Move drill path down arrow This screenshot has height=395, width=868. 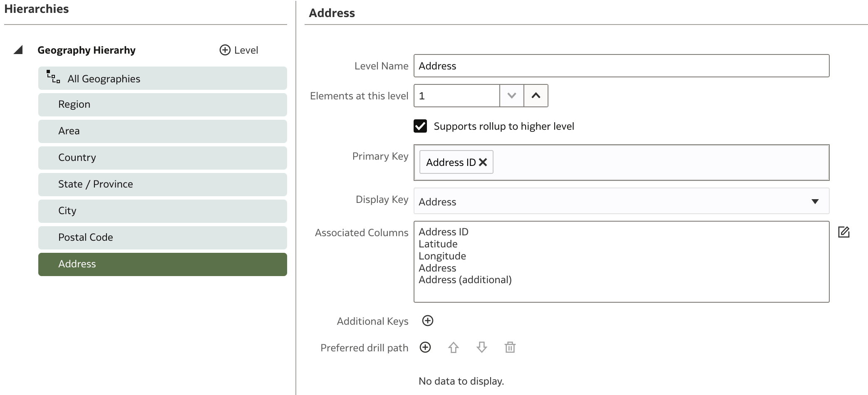pyautogui.click(x=482, y=347)
